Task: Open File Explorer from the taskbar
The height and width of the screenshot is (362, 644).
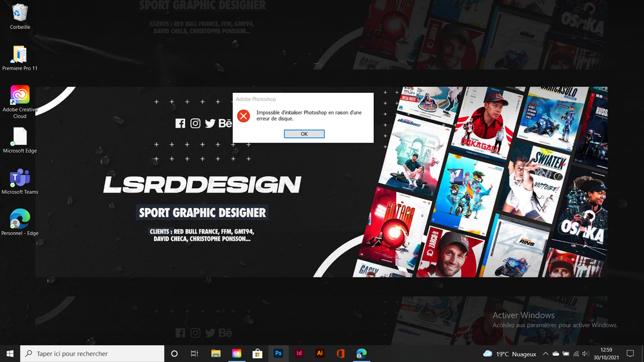Action: (215, 354)
